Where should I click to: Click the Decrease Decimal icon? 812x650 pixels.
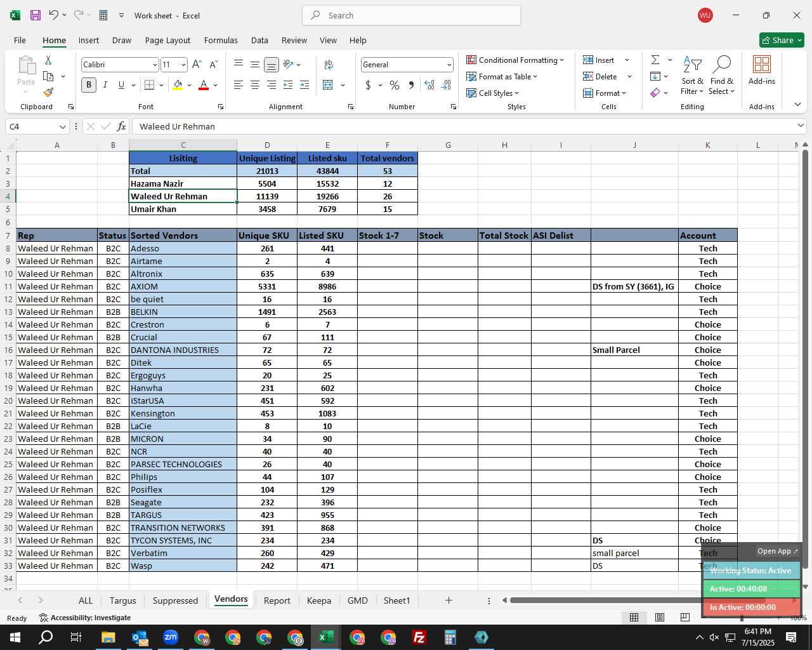point(446,85)
